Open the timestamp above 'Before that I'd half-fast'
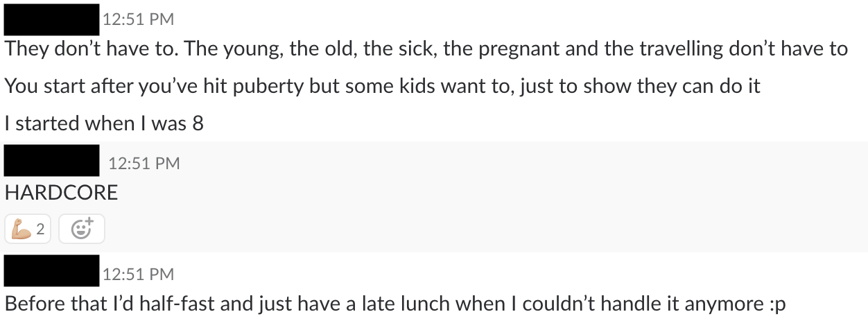Viewport: 868px width, 330px height. click(139, 274)
